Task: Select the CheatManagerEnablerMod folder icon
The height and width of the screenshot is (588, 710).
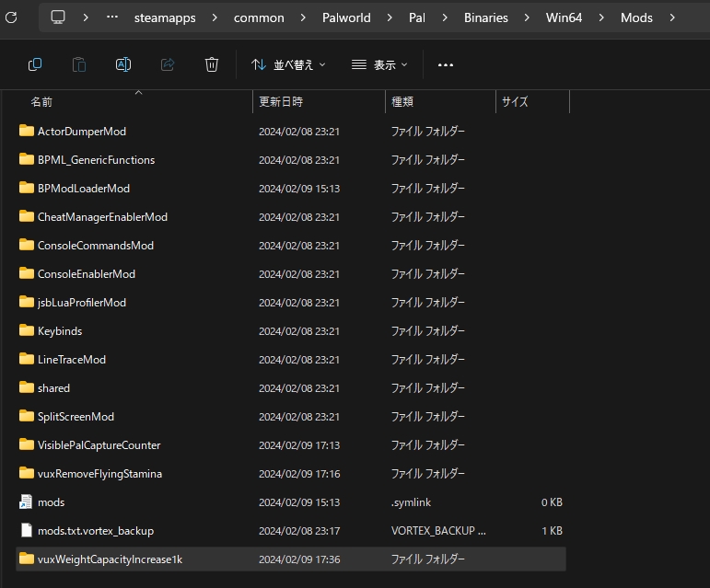Action: click(x=27, y=216)
